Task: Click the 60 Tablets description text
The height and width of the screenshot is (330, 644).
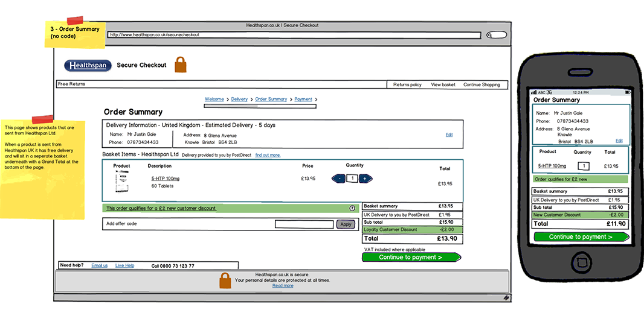Action: (x=163, y=186)
